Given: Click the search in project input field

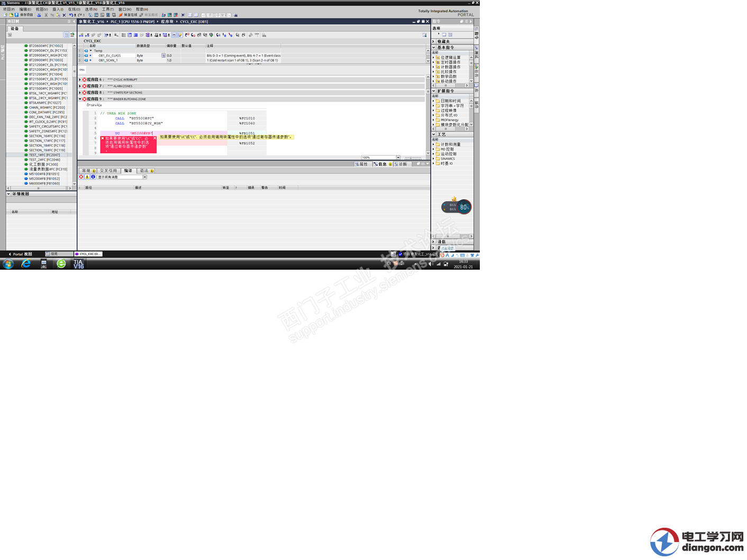Looking at the screenshot, I should click(x=215, y=15).
